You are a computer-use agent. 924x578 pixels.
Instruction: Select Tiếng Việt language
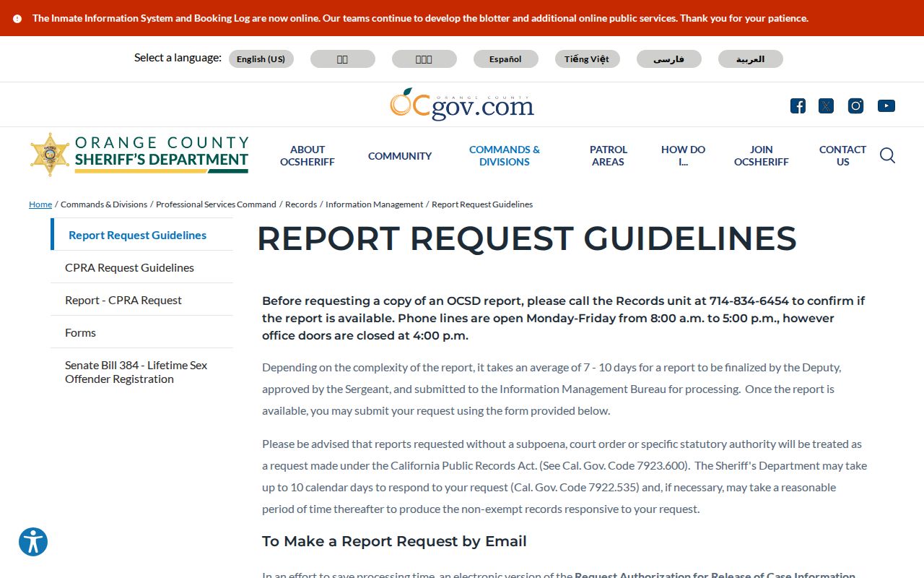[x=587, y=59]
